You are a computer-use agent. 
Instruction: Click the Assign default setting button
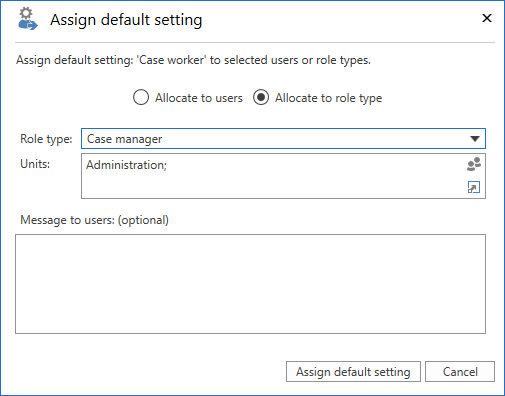click(353, 372)
